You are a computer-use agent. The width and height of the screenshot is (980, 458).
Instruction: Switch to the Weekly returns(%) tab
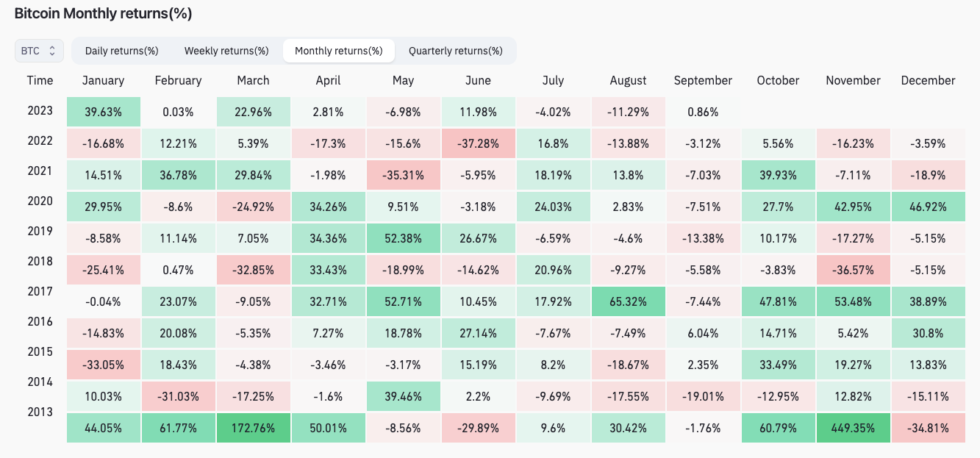[x=226, y=51]
